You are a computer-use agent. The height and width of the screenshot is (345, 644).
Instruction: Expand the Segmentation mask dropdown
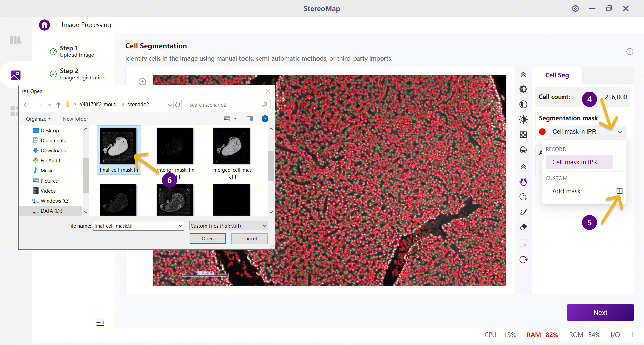(620, 132)
